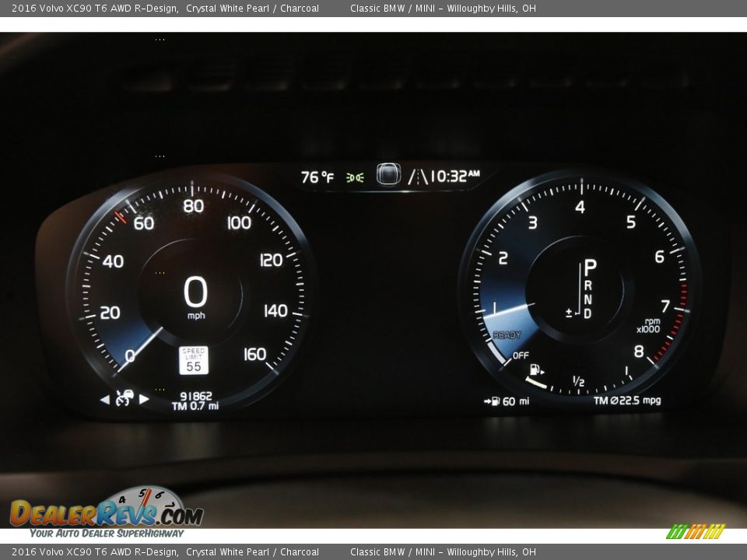
Task: Click the left arrow beside traction icon
Action: point(105,400)
